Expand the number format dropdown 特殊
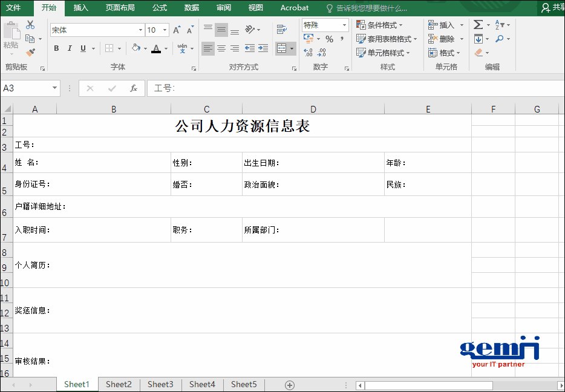 (325, 25)
